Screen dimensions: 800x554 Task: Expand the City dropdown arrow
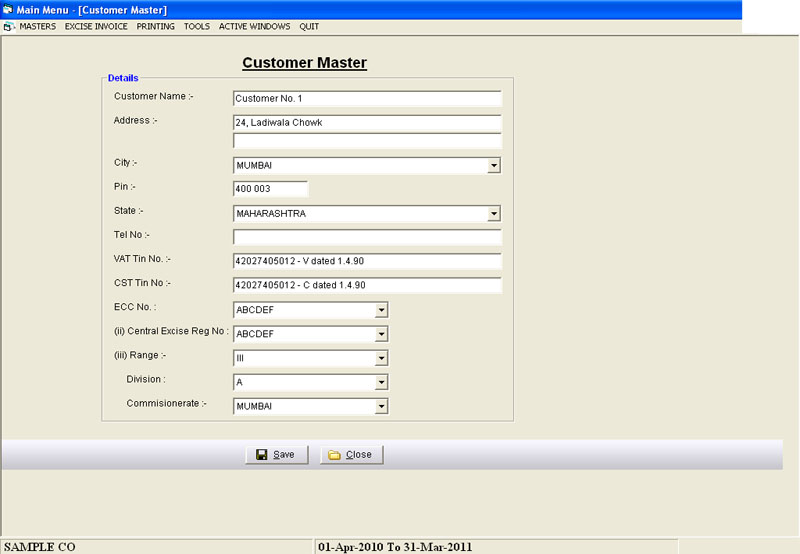coord(493,165)
